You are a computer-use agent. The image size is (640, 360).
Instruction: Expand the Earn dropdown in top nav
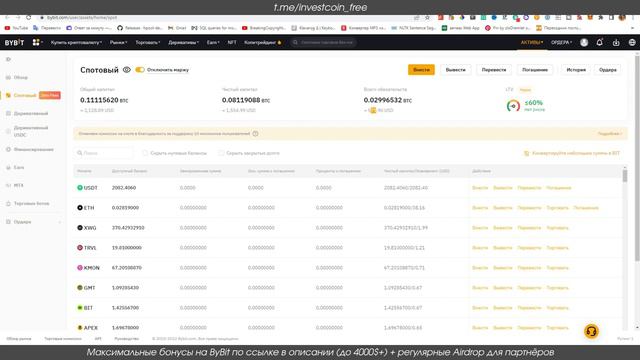click(213, 42)
